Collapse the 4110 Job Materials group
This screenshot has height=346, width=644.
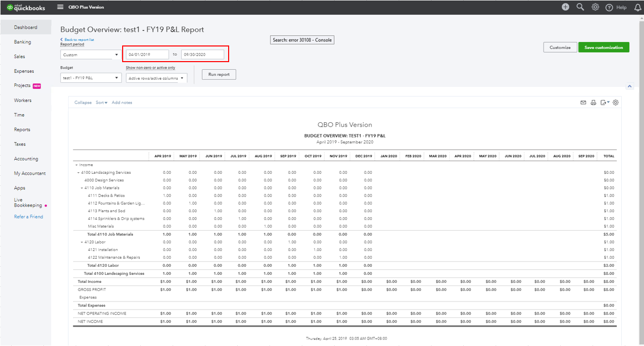coord(82,188)
